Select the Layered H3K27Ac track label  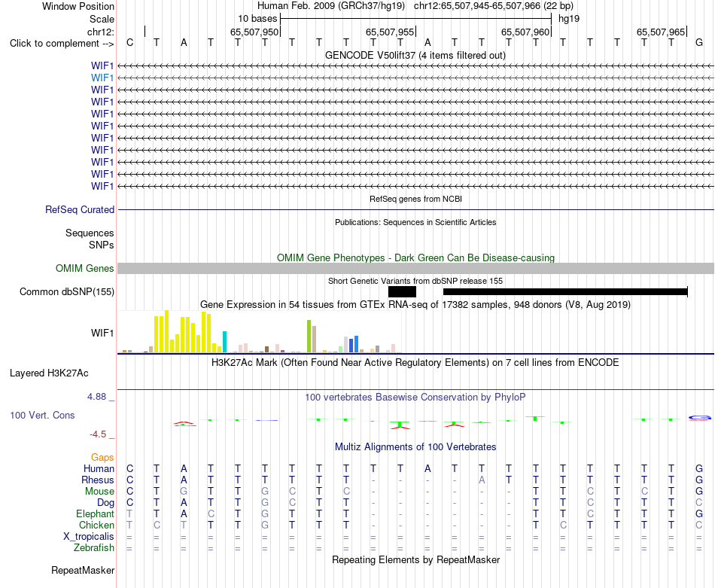49,373
